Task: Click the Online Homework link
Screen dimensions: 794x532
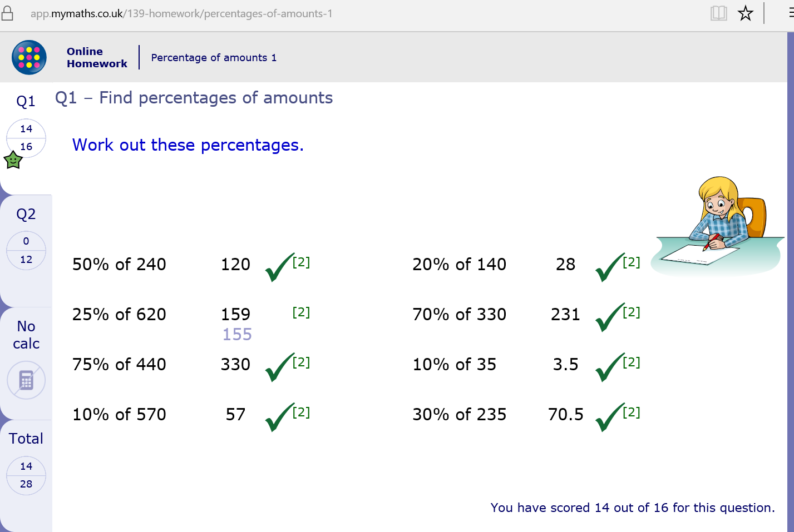Action: click(97, 57)
